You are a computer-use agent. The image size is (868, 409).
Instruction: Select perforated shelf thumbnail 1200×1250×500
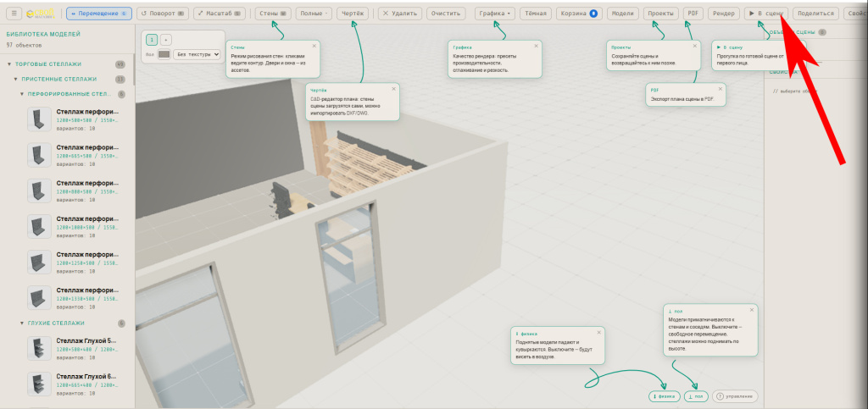(39, 262)
